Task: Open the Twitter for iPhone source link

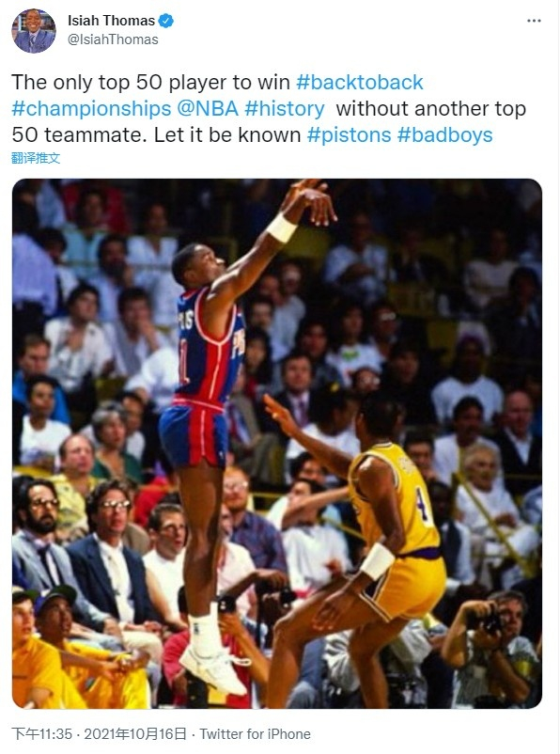Action: 255,734
